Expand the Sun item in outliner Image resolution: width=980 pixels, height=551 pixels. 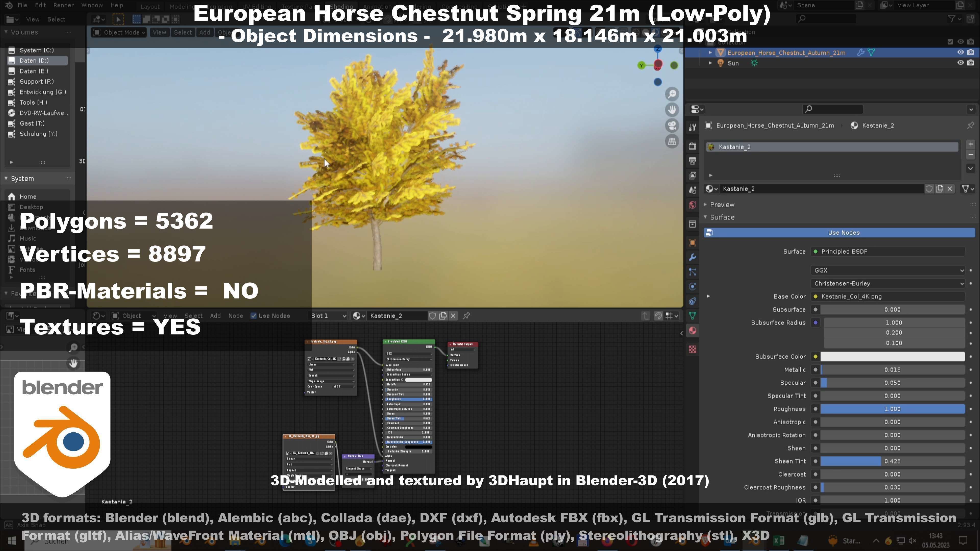tap(710, 63)
